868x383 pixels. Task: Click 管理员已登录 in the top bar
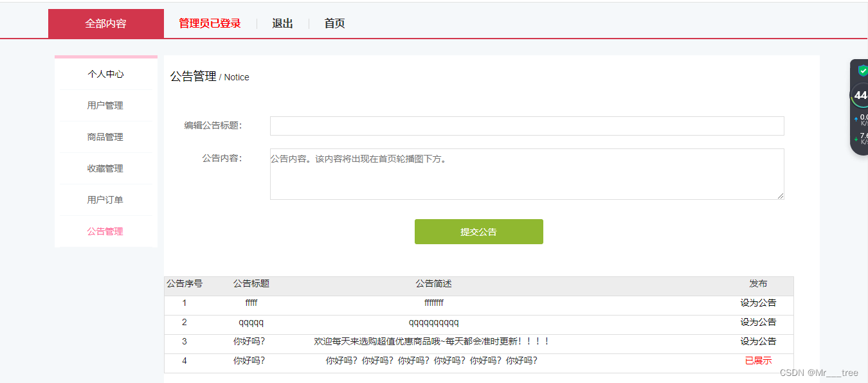pyautogui.click(x=210, y=24)
